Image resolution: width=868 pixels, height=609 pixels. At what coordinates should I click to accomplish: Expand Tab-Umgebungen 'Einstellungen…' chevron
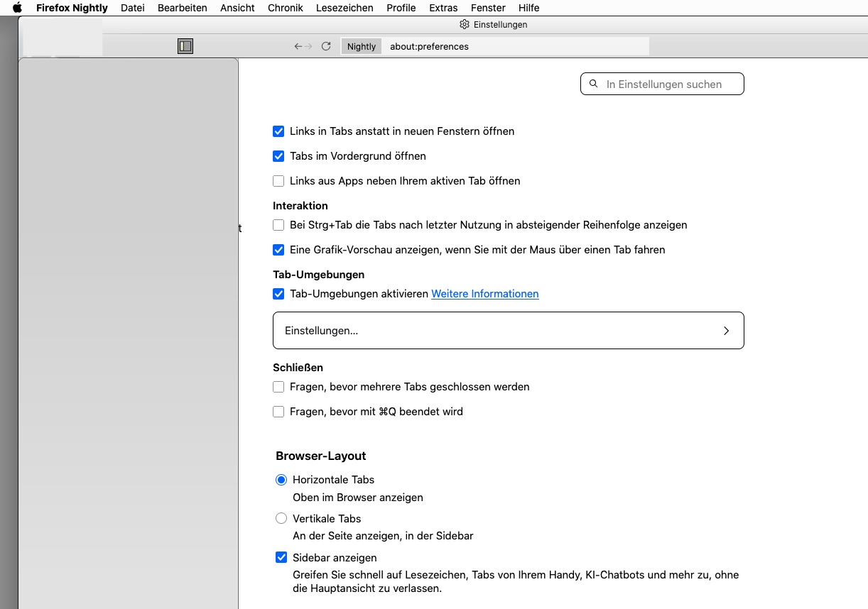click(726, 331)
